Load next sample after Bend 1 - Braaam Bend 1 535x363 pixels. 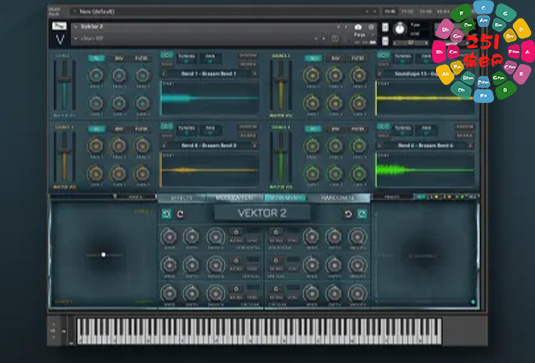click(254, 74)
